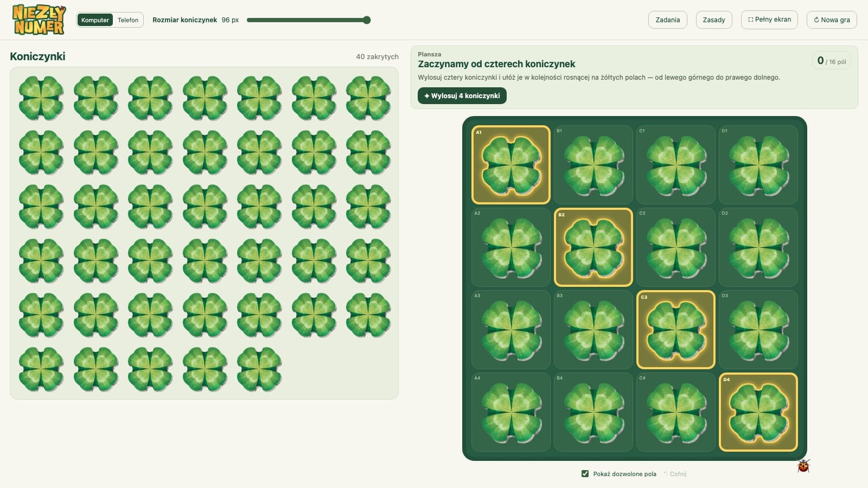868x488 pixels.
Task: Select the clover in cell B3
Action: 593,330
